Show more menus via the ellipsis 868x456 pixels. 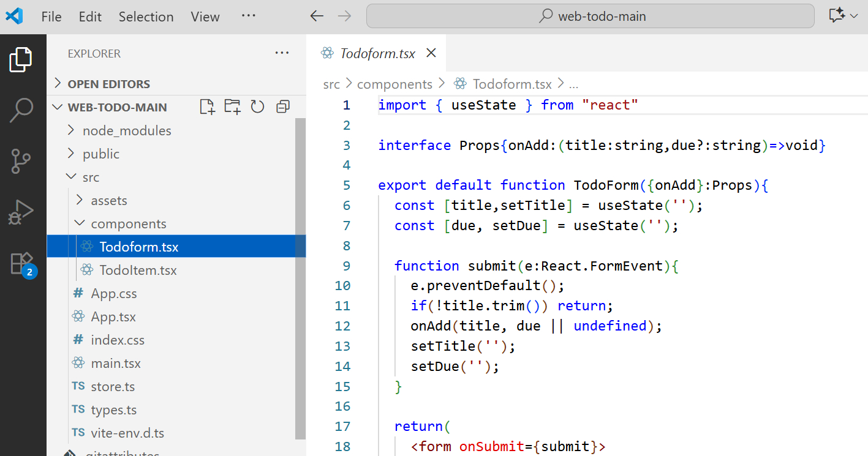[248, 16]
